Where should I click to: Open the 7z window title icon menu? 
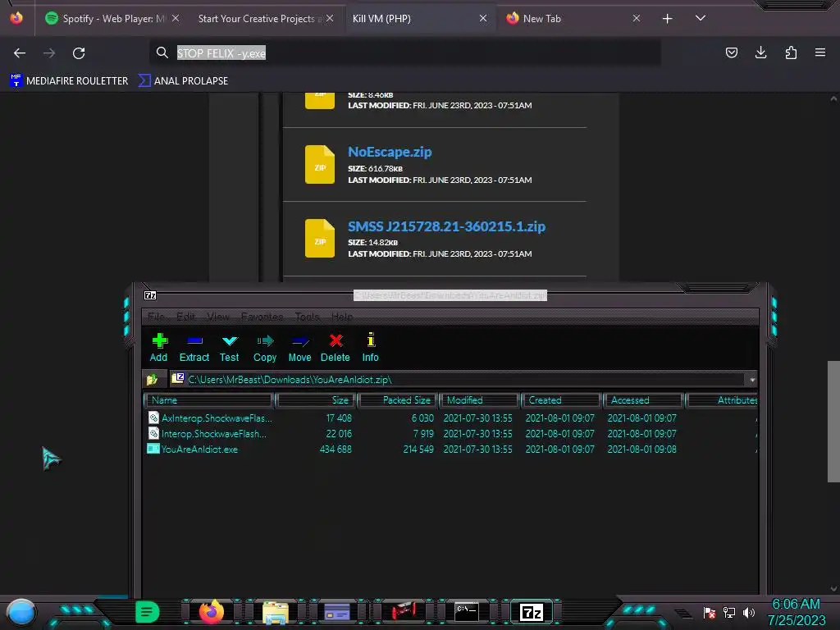[150, 295]
